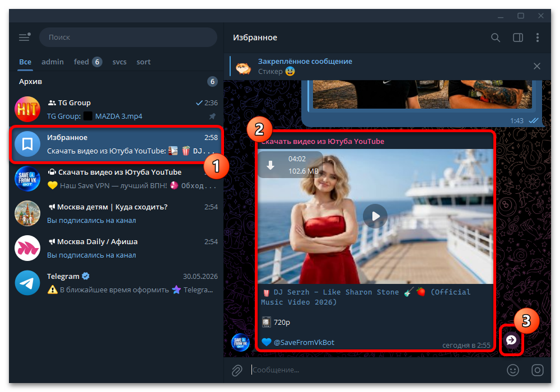Switch to the Все folder tab
This screenshot has height=392, width=560.
point(25,62)
